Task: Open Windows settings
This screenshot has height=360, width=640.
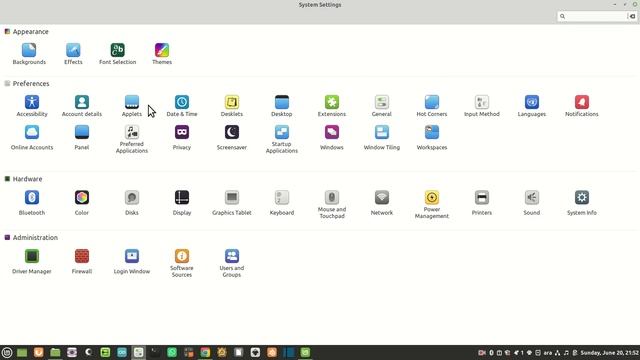Action: point(332,138)
